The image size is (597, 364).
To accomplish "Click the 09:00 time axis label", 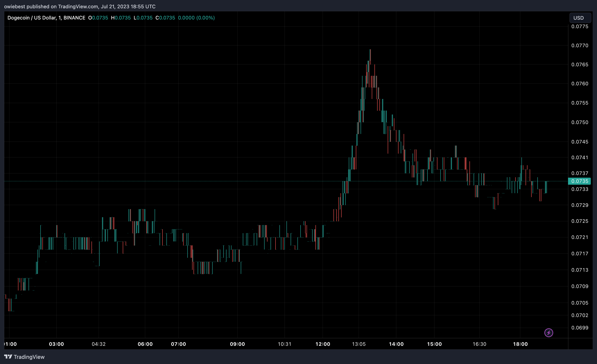I will (237, 344).
